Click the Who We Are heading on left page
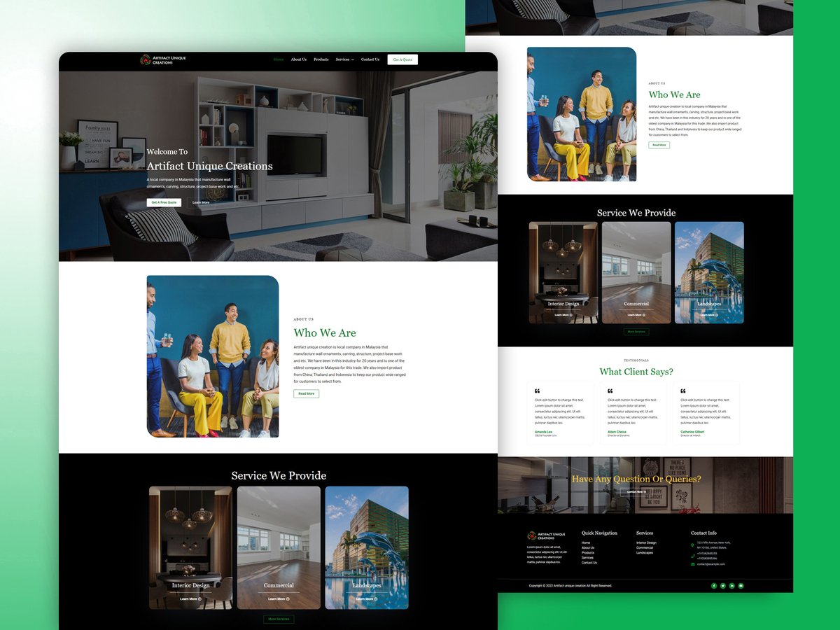 [x=325, y=333]
